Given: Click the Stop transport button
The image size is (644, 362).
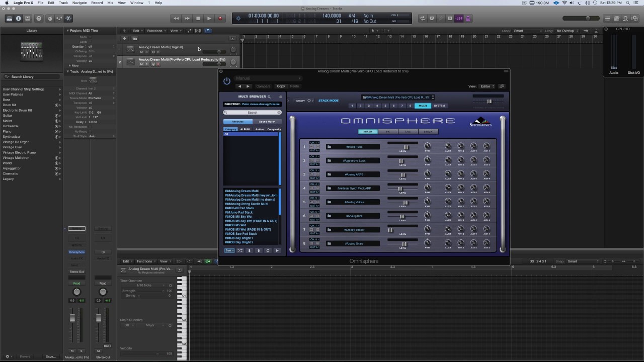Looking at the screenshot, I should pos(198,19).
